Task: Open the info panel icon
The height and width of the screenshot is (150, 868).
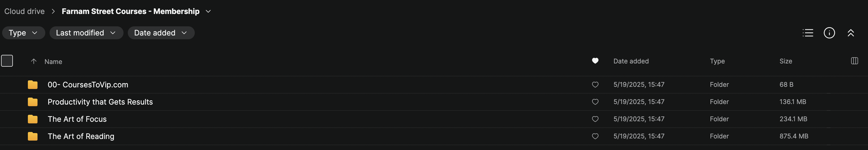Action: (829, 33)
